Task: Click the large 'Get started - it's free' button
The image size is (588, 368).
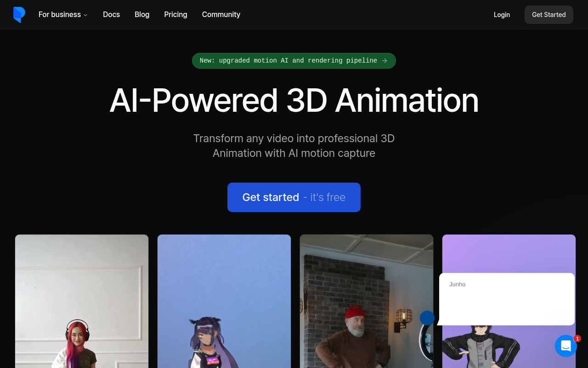Action: 294,197
